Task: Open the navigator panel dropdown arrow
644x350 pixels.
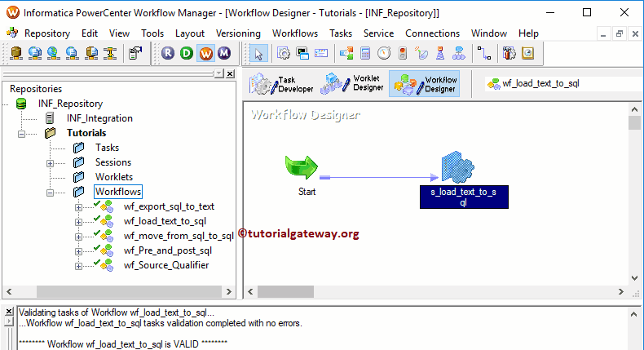Action: 219,73
